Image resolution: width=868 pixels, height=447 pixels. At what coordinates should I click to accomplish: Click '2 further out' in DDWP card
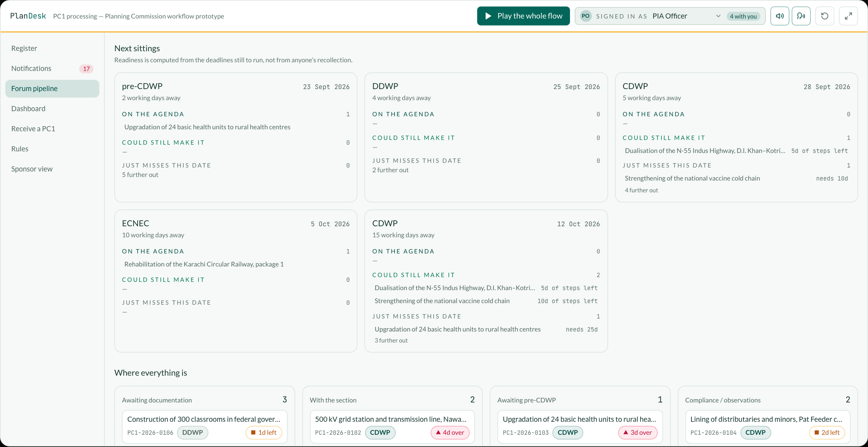[x=390, y=170]
